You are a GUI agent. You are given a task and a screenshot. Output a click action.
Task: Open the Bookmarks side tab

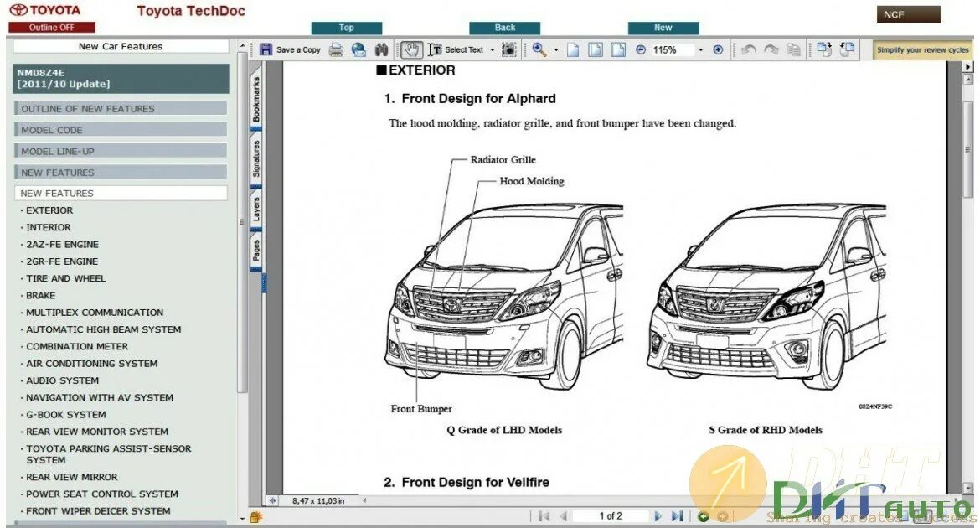[x=256, y=100]
